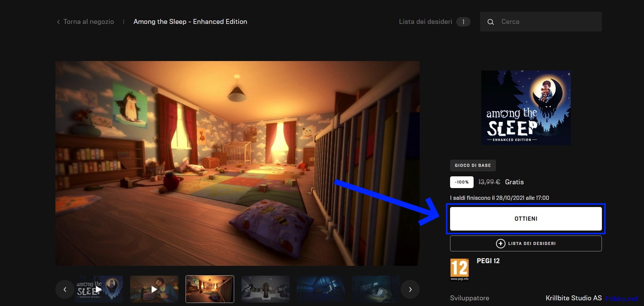Select the coat-on-stand screenshot thumbnail
644x306 pixels.
[x=265, y=289]
